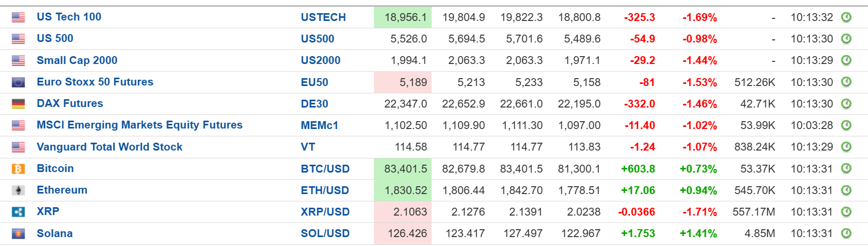Click the clock icon in MSCI Emerging Markets row

pos(846,125)
